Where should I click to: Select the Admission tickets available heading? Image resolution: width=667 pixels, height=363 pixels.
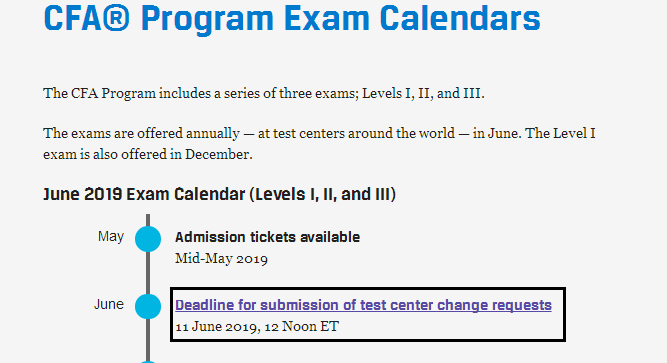[267, 237]
